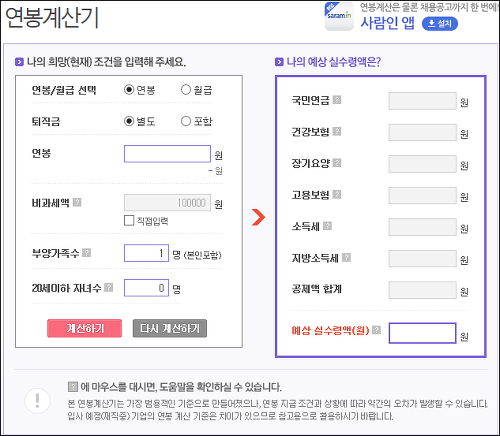Select the 월급 radio button
This screenshot has width=500, height=436.
point(186,90)
